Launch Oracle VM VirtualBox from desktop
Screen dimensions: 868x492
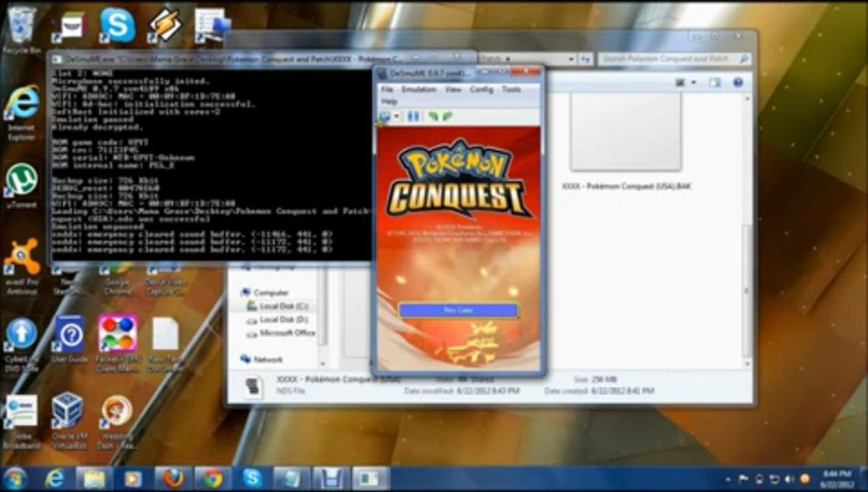68,420
